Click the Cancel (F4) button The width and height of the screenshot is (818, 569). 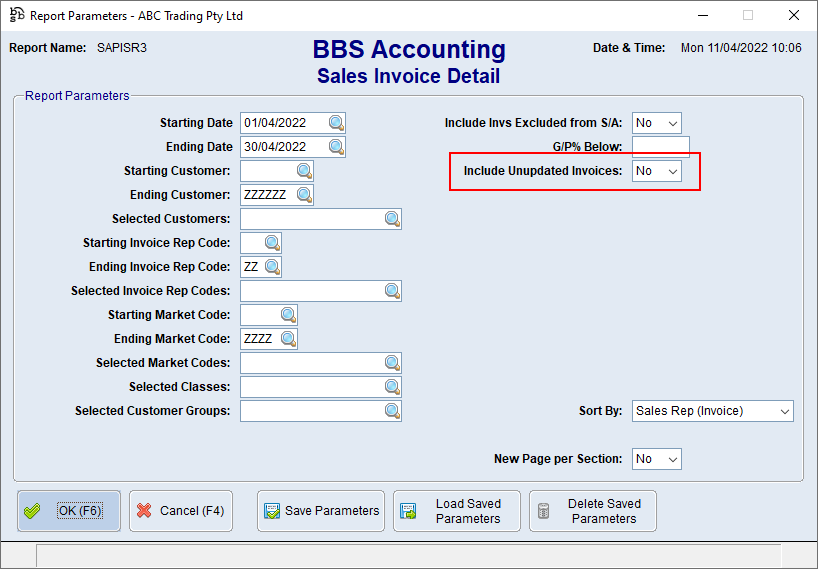coord(181,511)
